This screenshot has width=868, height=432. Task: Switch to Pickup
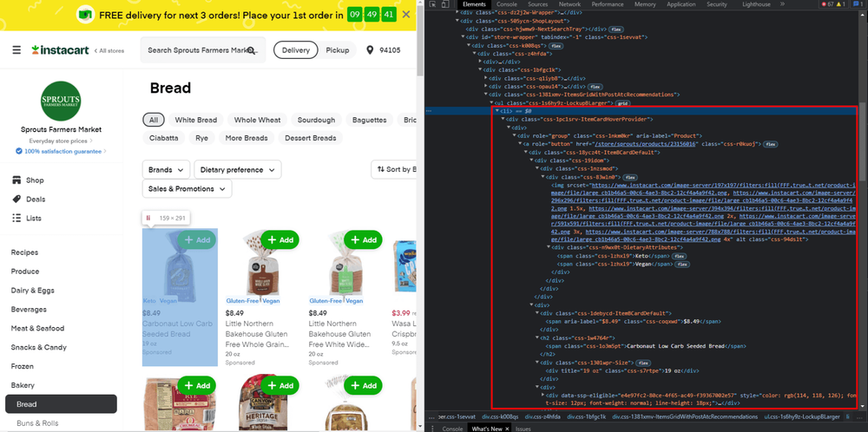pos(337,50)
